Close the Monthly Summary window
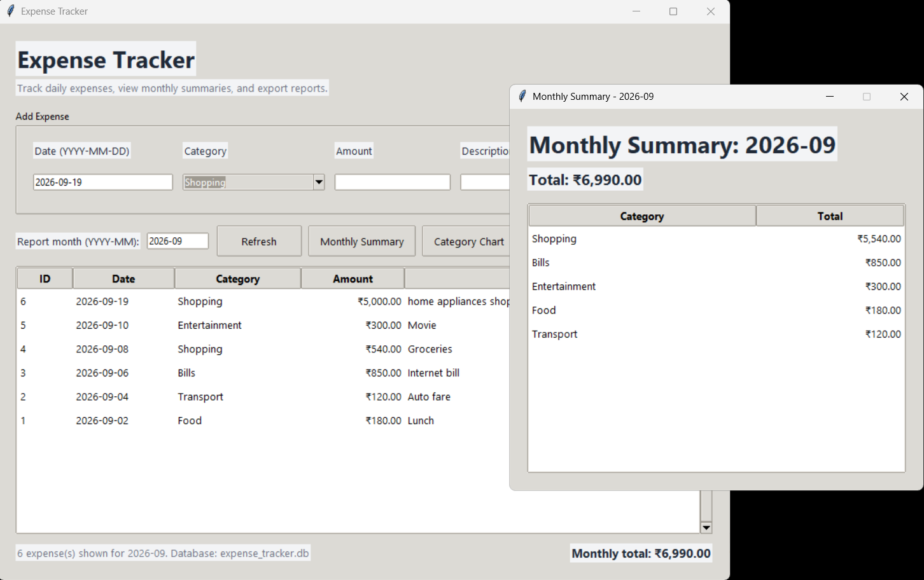The width and height of the screenshot is (924, 580). tap(904, 97)
